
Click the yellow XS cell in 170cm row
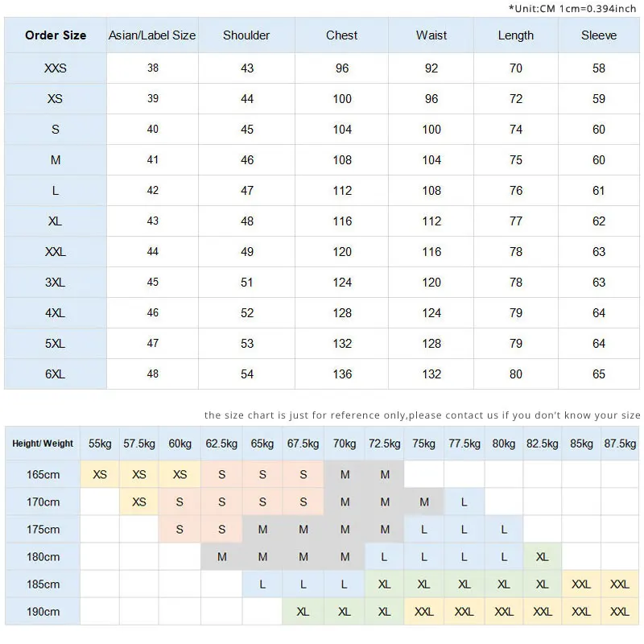click(139, 502)
